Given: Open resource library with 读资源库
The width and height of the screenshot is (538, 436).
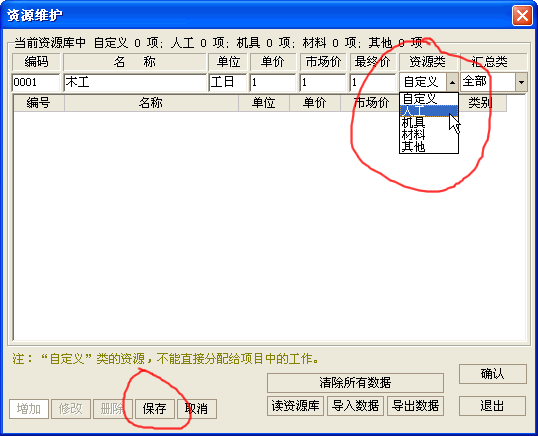Looking at the screenshot, I should [x=295, y=406].
